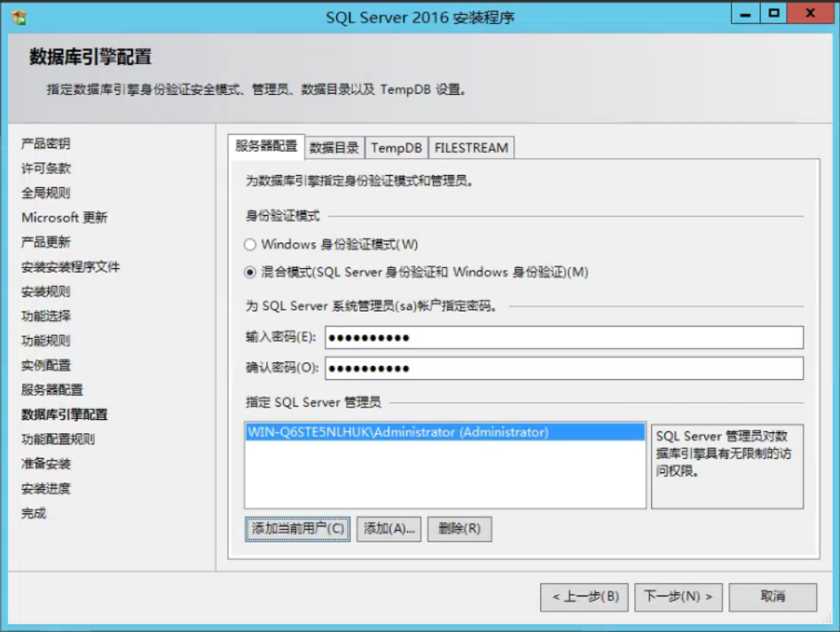Click 功能选择 step in the sidebar
The height and width of the screenshot is (632, 840).
(x=46, y=316)
